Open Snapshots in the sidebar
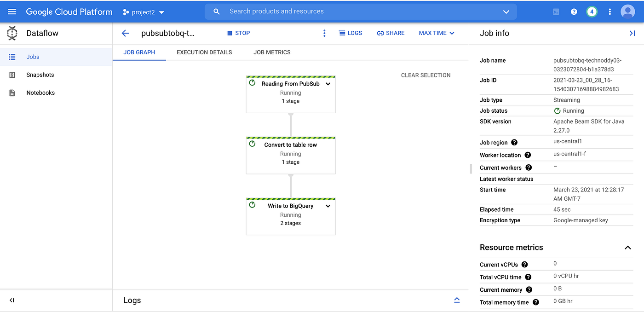Image resolution: width=644 pixels, height=312 pixels. (x=56, y=75)
